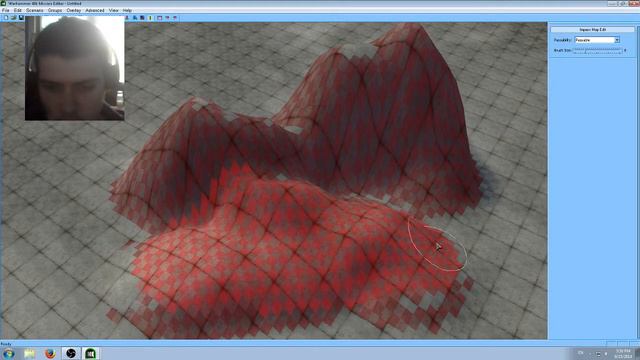Image resolution: width=640 pixels, height=360 pixels.
Task: Open the Help menu
Action: [127, 10]
